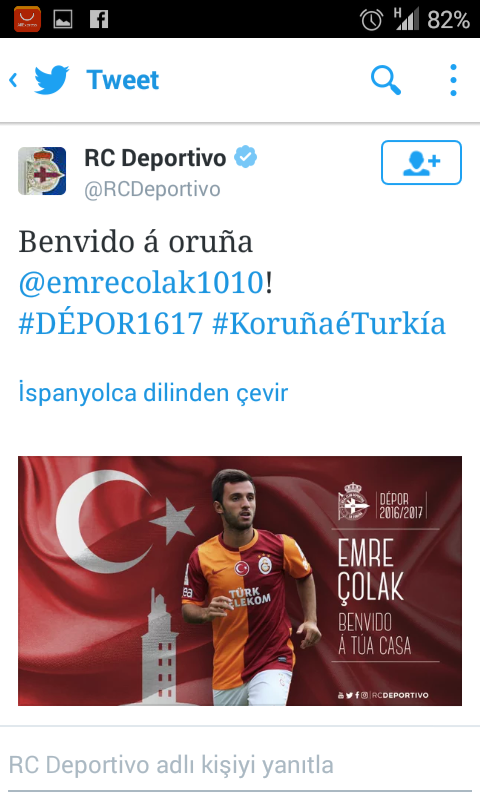Viewport: 480px width, 800px height.
Task: Open the three-dot overflow menu
Action: [453, 80]
